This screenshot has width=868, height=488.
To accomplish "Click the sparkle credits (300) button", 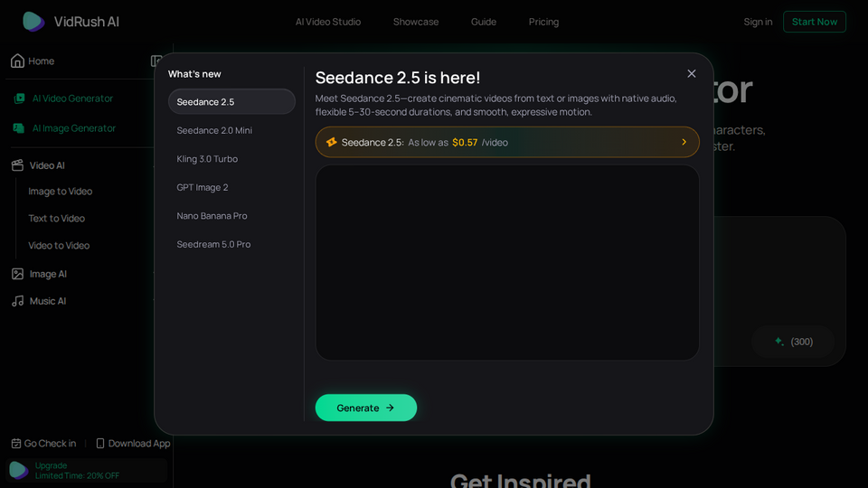I will tap(793, 342).
